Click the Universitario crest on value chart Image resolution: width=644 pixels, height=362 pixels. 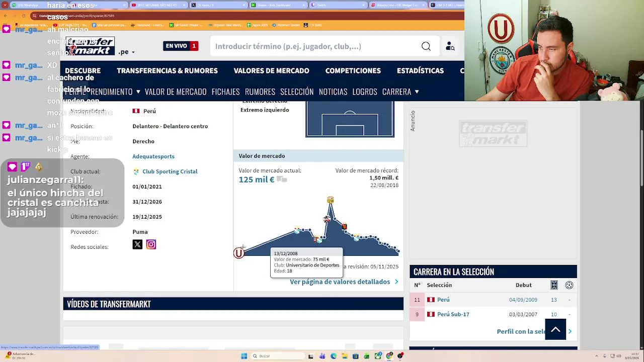[x=238, y=253]
